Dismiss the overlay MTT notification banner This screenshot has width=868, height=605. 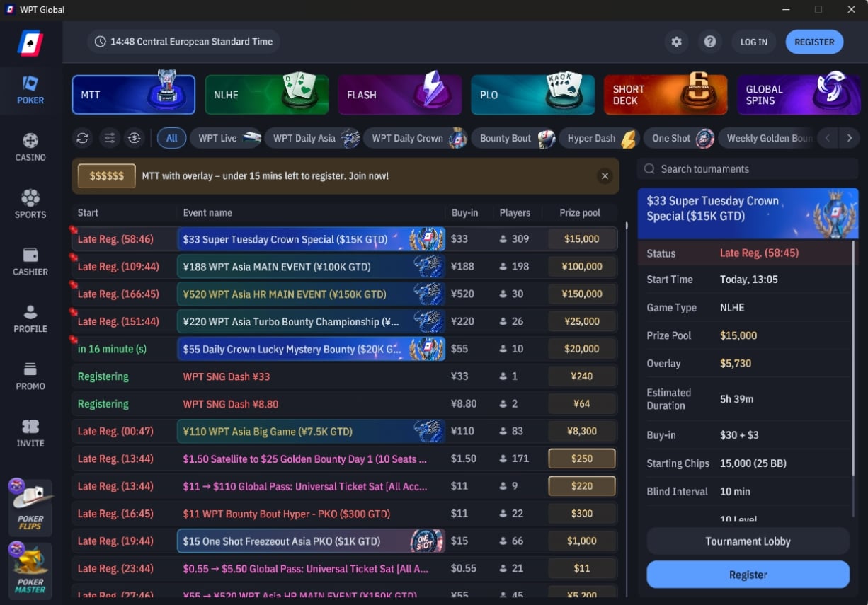(605, 175)
